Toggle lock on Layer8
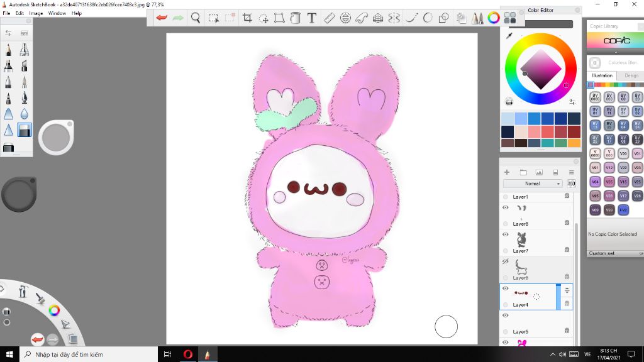The image size is (644, 362). pyautogui.click(x=567, y=223)
